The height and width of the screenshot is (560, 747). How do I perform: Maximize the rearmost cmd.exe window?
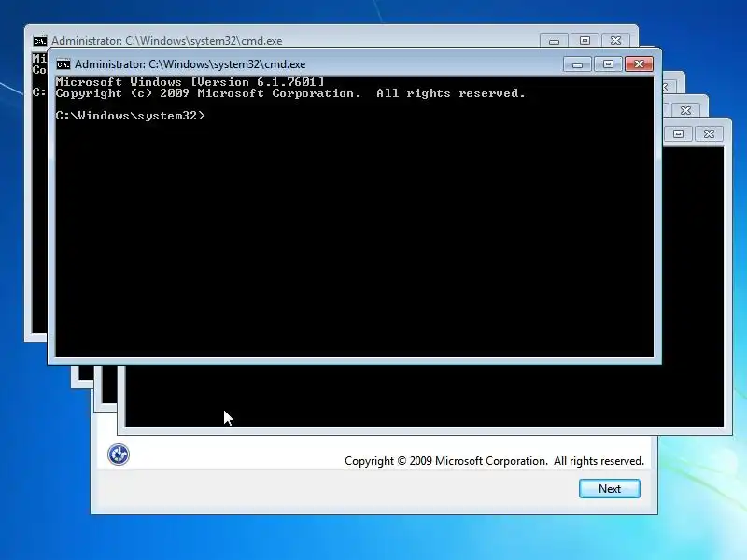(x=585, y=41)
